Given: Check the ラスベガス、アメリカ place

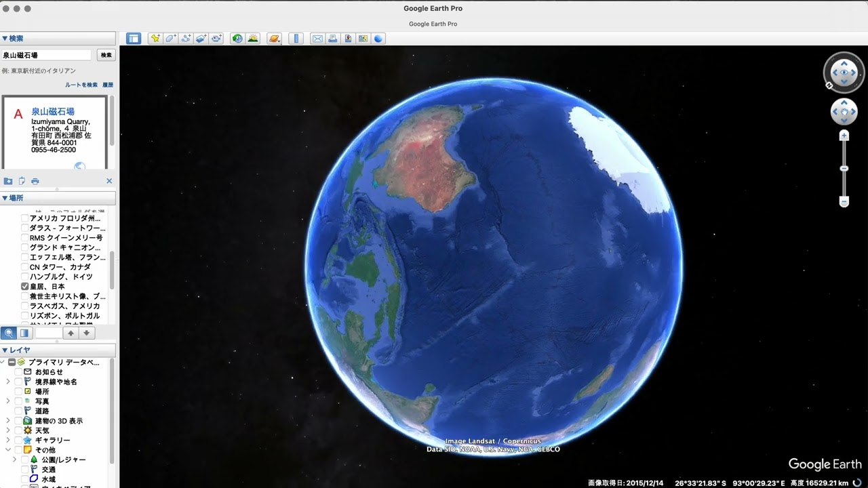Looking at the screenshot, I should [x=25, y=306].
